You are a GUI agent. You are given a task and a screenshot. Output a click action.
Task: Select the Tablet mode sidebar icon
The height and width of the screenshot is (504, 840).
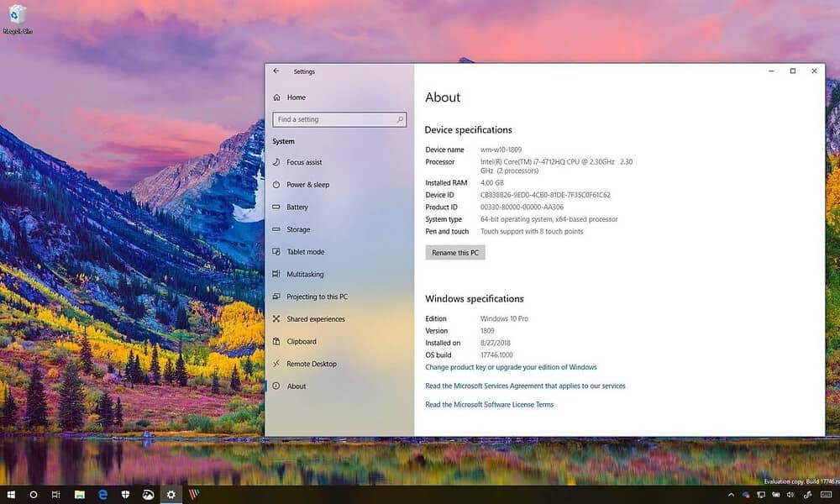point(277,251)
